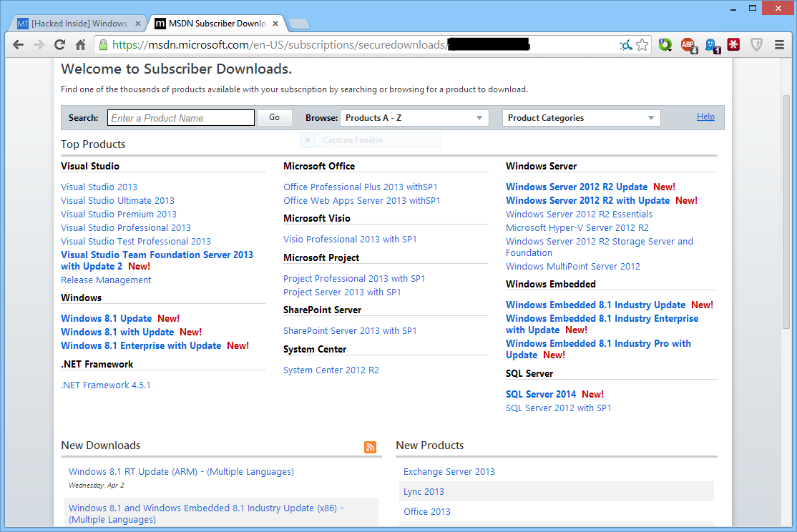The image size is (797, 532).
Task: Expand the Products A - Z dropdown
Action: 414,118
